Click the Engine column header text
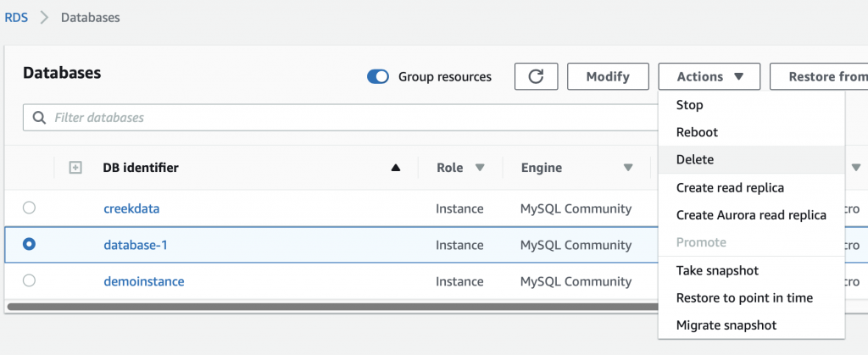Screen dimensions: 868x355 pos(542,168)
